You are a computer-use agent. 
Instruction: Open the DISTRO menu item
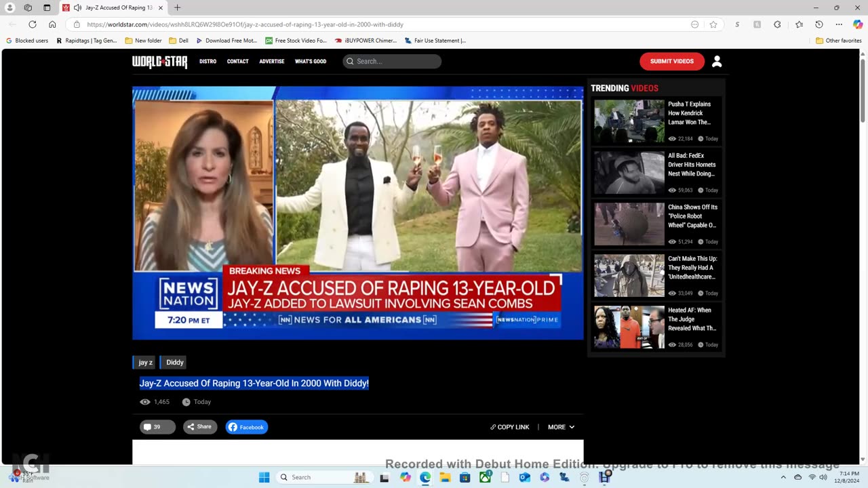[208, 61]
